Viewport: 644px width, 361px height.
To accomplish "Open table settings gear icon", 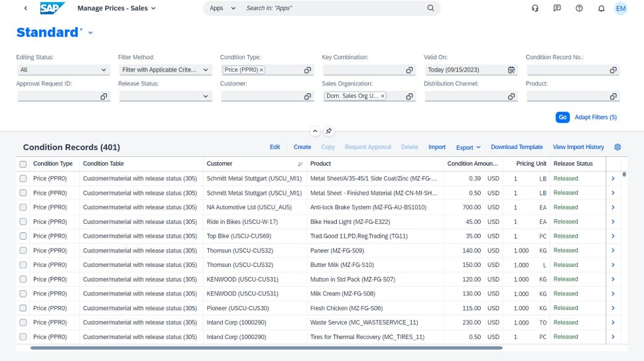I will point(617,147).
